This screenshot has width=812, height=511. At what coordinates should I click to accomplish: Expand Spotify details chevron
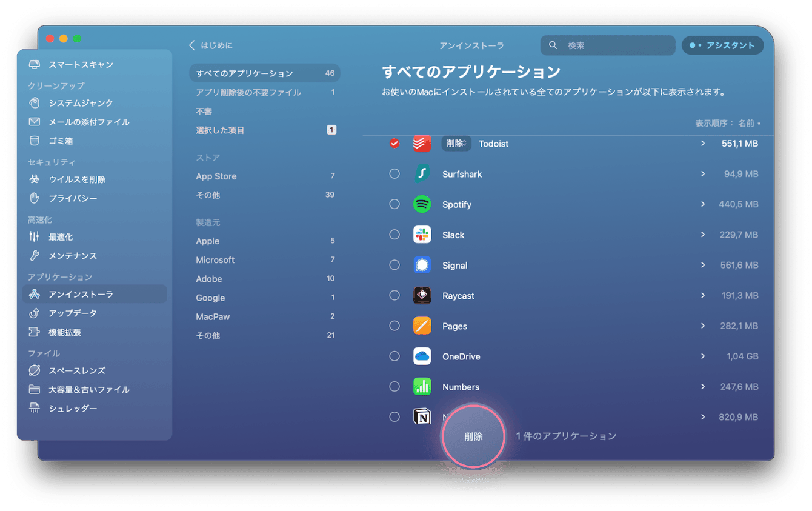[x=703, y=204]
